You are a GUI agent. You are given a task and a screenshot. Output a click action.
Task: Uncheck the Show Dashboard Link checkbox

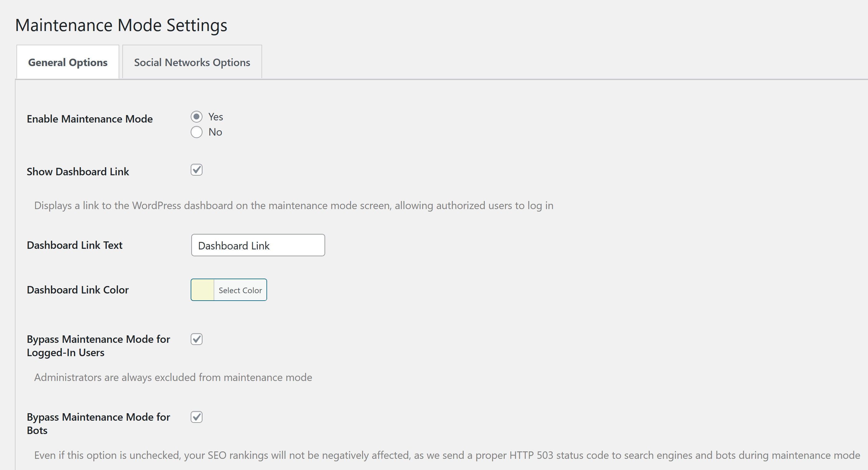pos(197,170)
